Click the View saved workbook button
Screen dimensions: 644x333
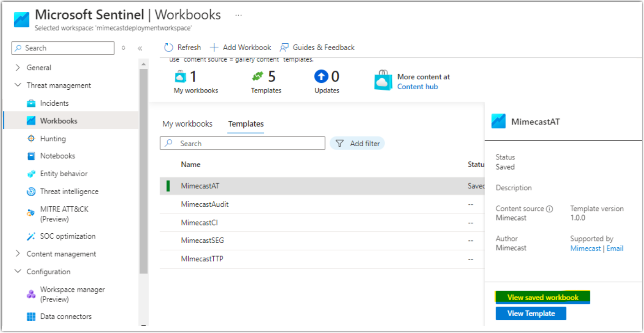tap(542, 297)
